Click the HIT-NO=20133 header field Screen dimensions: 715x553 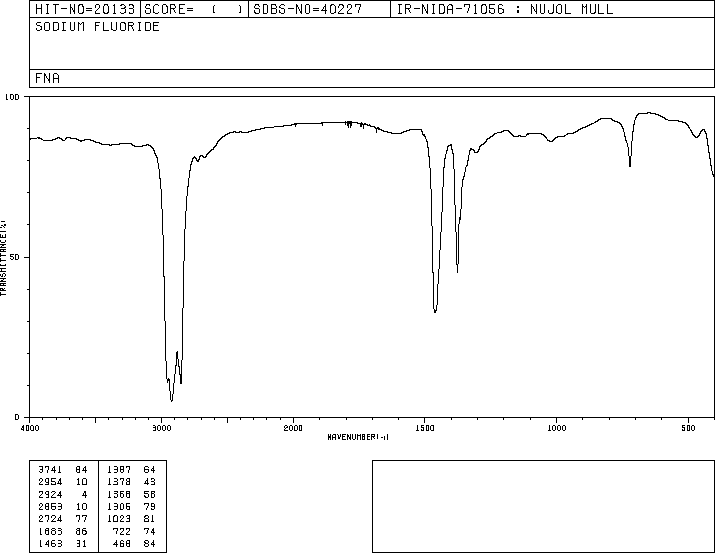(85, 9)
